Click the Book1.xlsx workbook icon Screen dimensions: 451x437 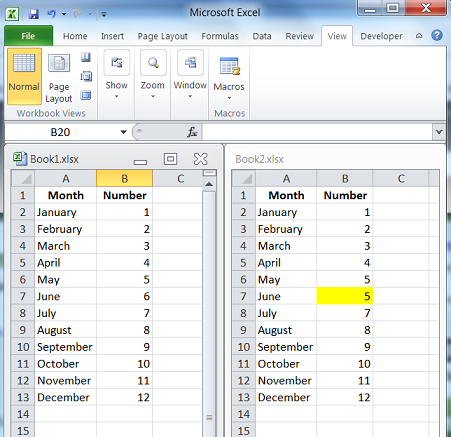[x=20, y=159]
